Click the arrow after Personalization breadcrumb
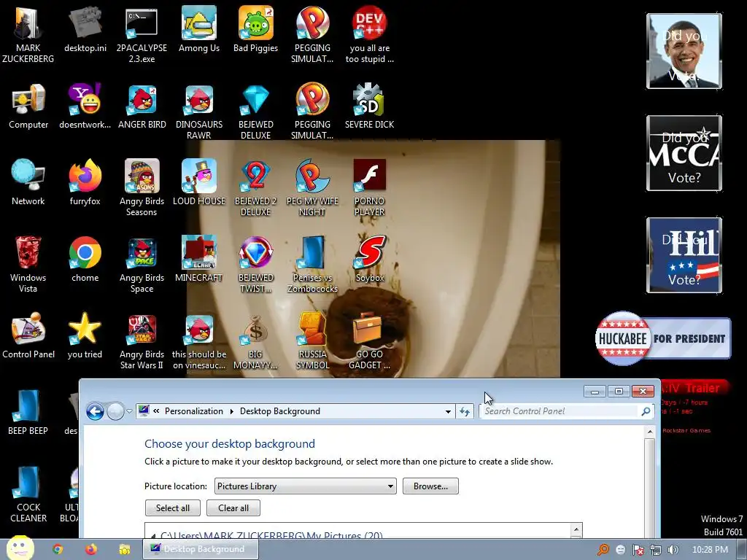This screenshot has height=560, width=747. coord(231,411)
